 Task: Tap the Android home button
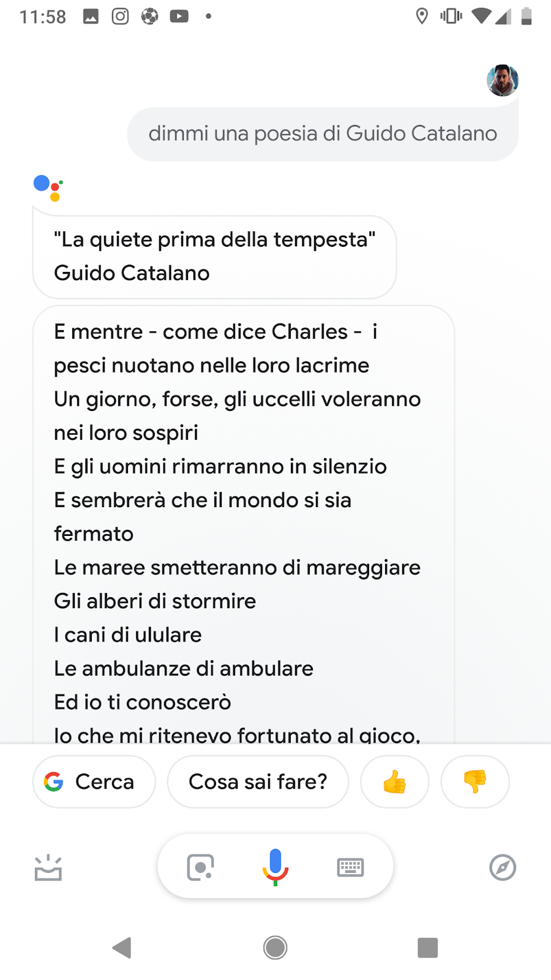[275, 948]
